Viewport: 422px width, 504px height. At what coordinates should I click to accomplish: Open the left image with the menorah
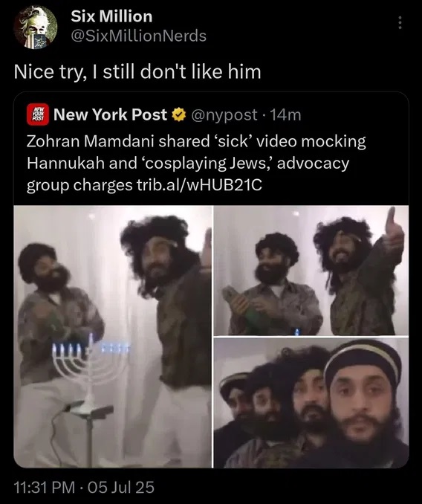tap(113, 337)
